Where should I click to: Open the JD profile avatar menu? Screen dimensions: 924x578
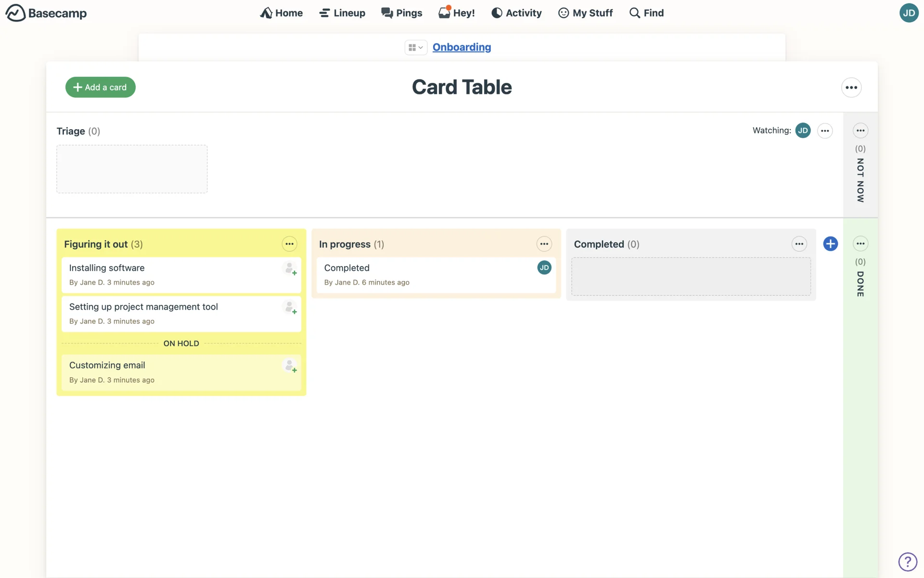[909, 13]
